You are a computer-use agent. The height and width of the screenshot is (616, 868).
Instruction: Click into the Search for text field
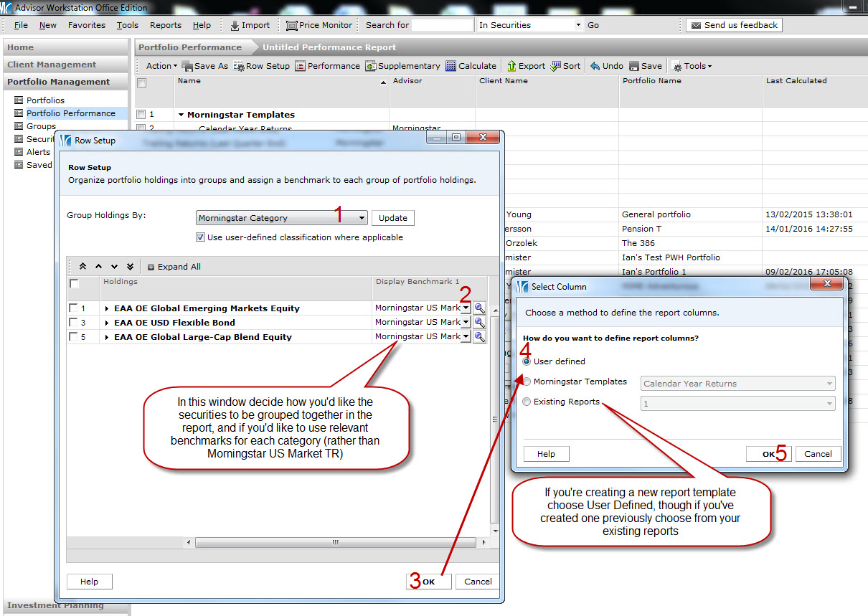point(442,25)
